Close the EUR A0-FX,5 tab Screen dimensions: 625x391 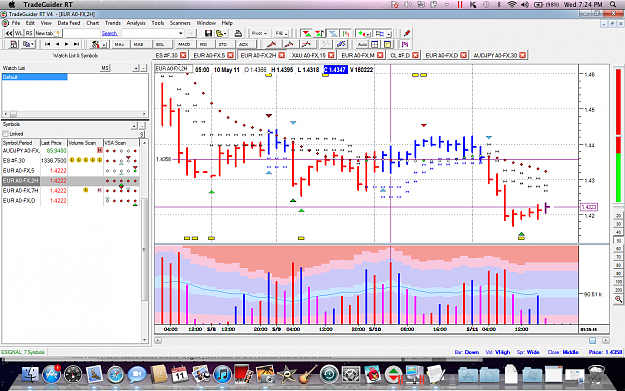230,55
